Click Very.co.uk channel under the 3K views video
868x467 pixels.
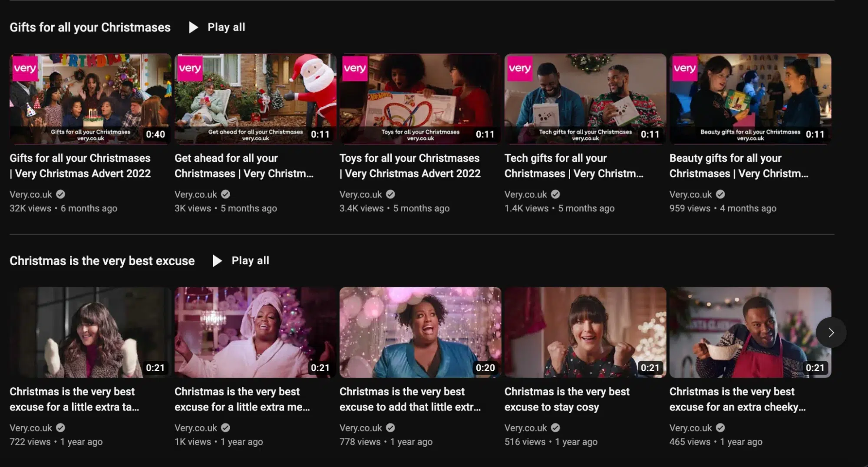click(196, 194)
